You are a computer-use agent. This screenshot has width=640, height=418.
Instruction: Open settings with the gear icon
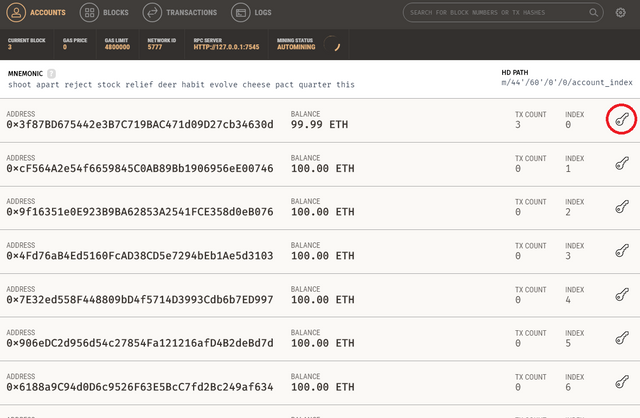pyautogui.click(x=620, y=13)
